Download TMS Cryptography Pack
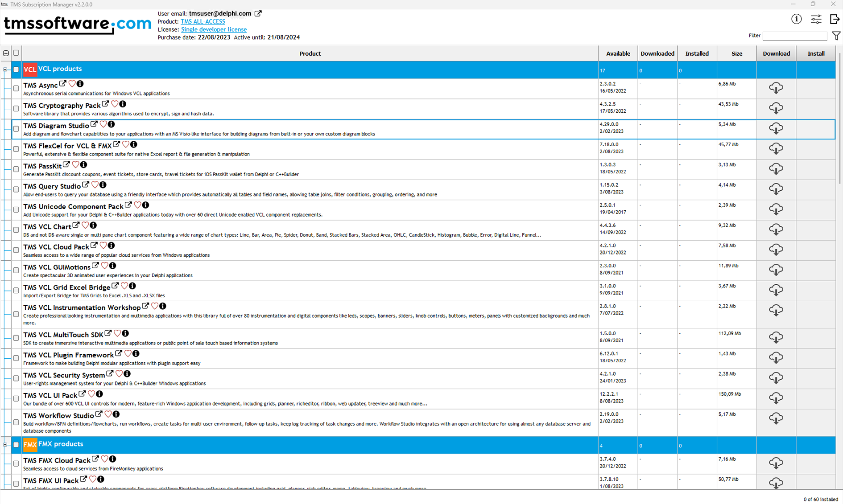Viewport: 843px width, 504px height. [x=776, y=108]
